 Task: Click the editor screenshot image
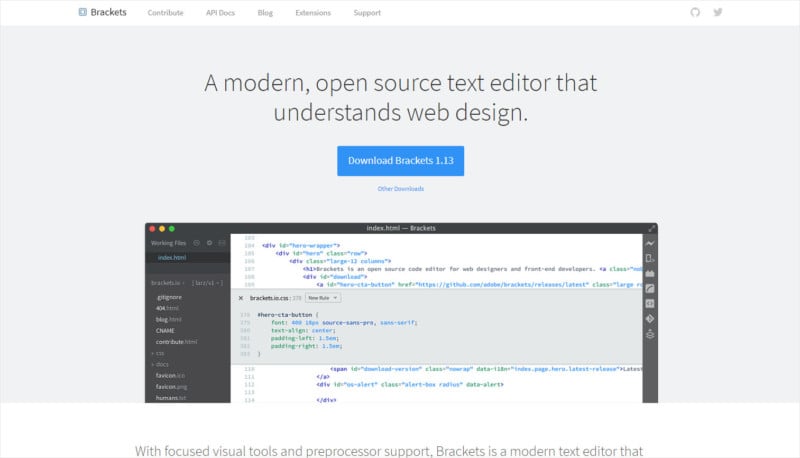401,313
